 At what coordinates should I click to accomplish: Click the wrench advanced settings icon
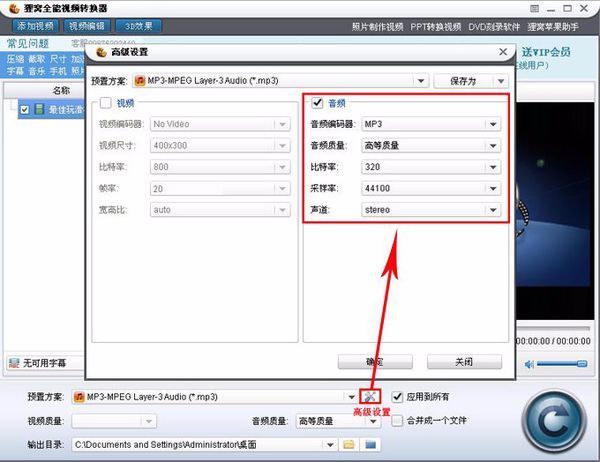[x=370, y=397]
